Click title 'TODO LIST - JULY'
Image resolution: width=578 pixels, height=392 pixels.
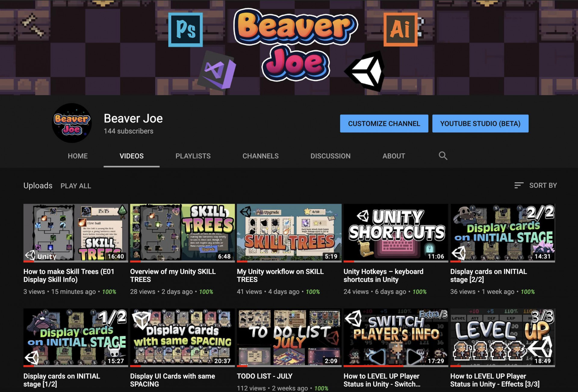tap(265, 376)
